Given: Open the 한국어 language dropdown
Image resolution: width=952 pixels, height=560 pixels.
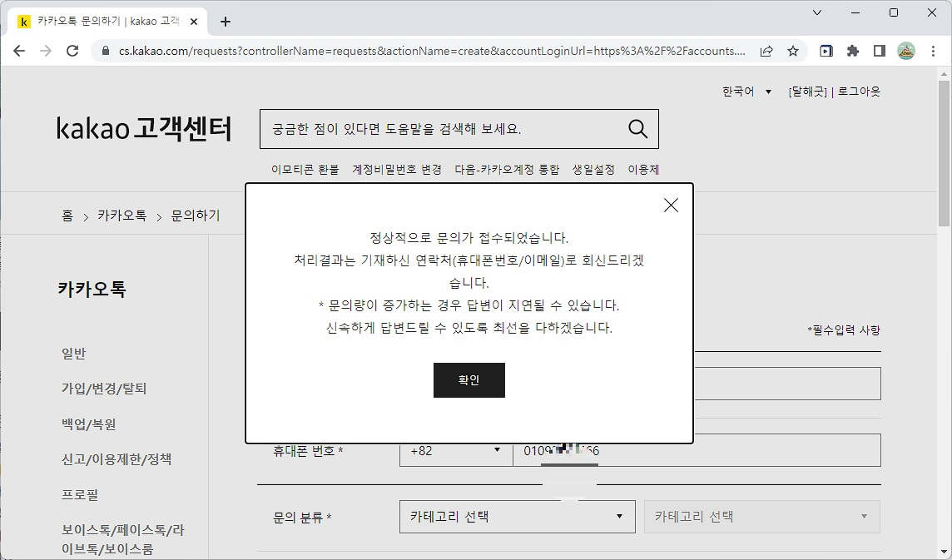Looking at the screenshot, I should click(746, 92).
